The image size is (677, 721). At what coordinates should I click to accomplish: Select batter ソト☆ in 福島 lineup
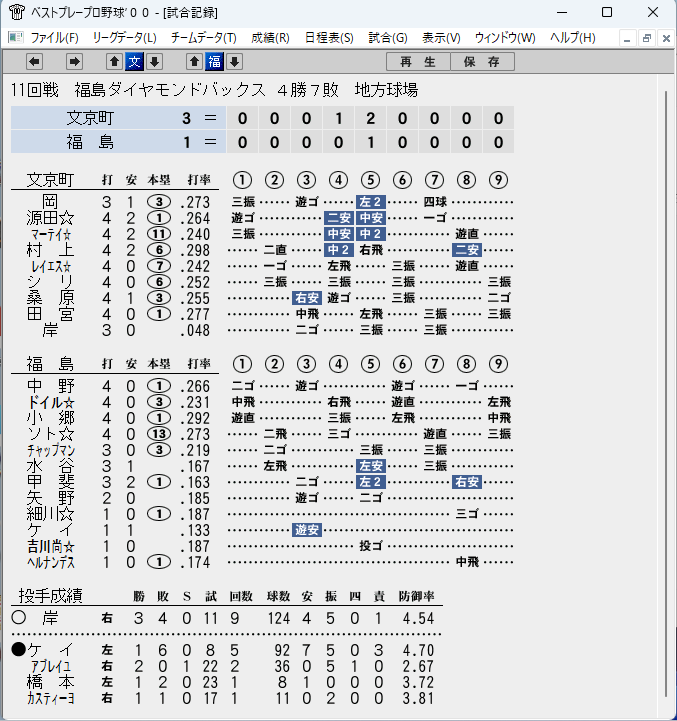(50, 434)
